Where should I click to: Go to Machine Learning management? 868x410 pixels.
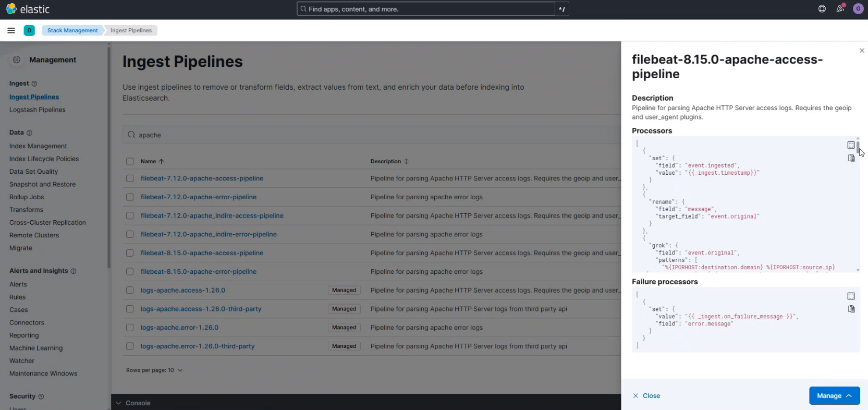click(36, 348)
